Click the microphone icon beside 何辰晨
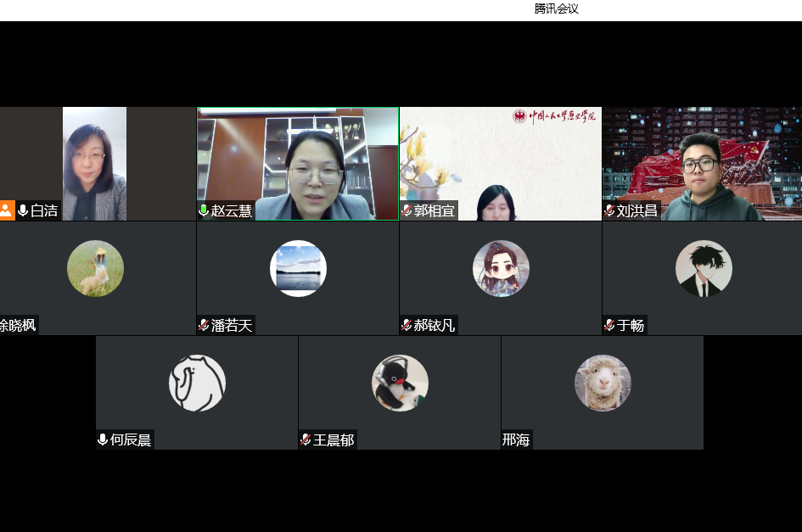The width and height of the screenshot is (802, 532). [x=103, y=440]
